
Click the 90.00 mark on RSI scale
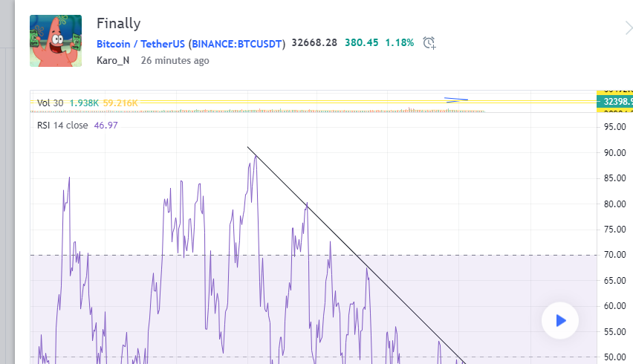(614, 153)
